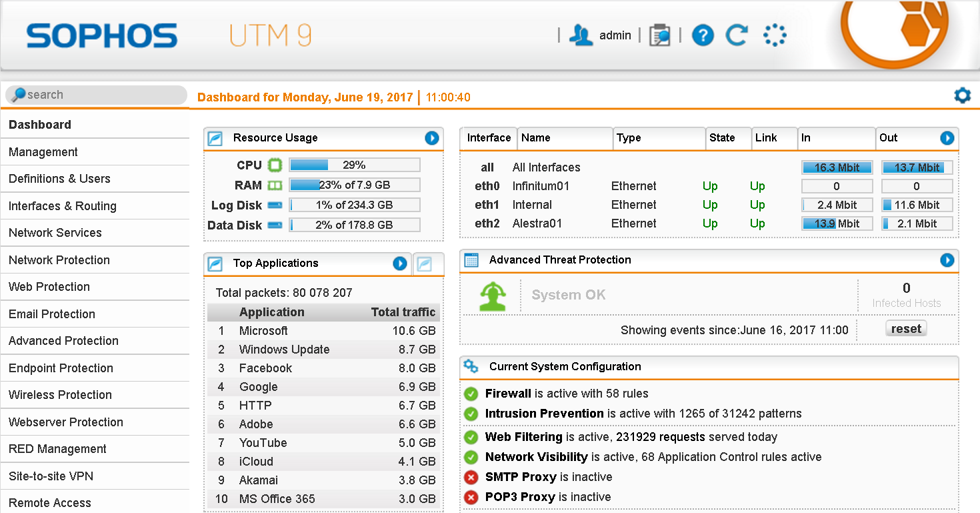Open the RED Management menu
Image resolution: width=980 pixels, height=513 pixels.
95,449
